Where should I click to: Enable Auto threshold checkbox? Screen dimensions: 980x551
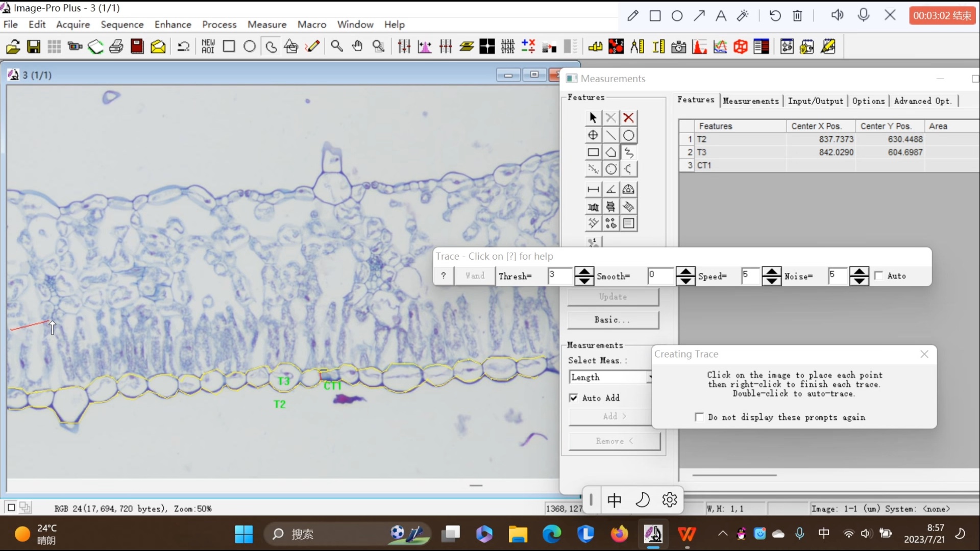pos(879,275)
